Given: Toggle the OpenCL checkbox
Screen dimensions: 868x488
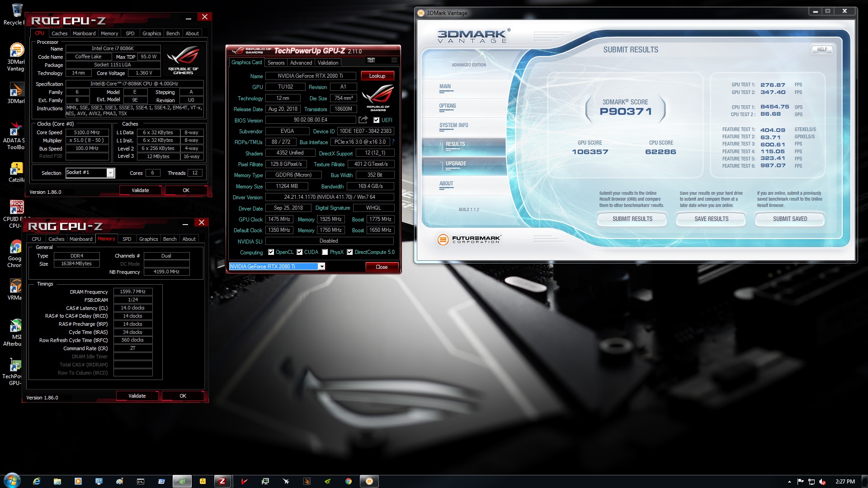Looking at the screenshot, I should 271,252.
